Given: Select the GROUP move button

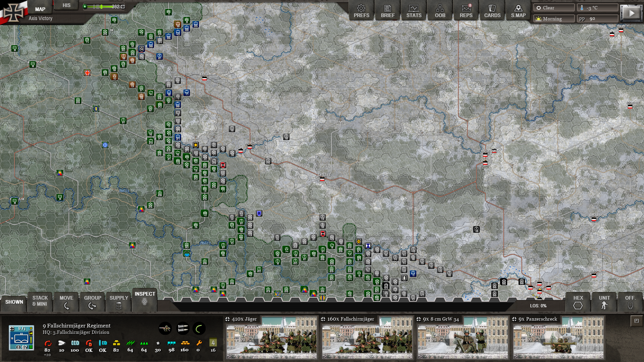Looking at the screenshot, I should (x=93, y=302).
